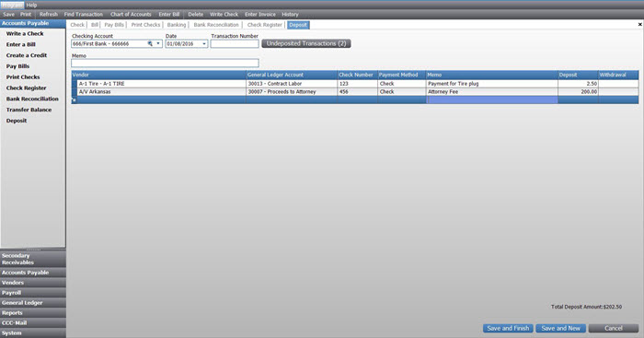Switch to the Bank Reconciliation tab
The image size is (644, 338).
[x=216, y=25]
